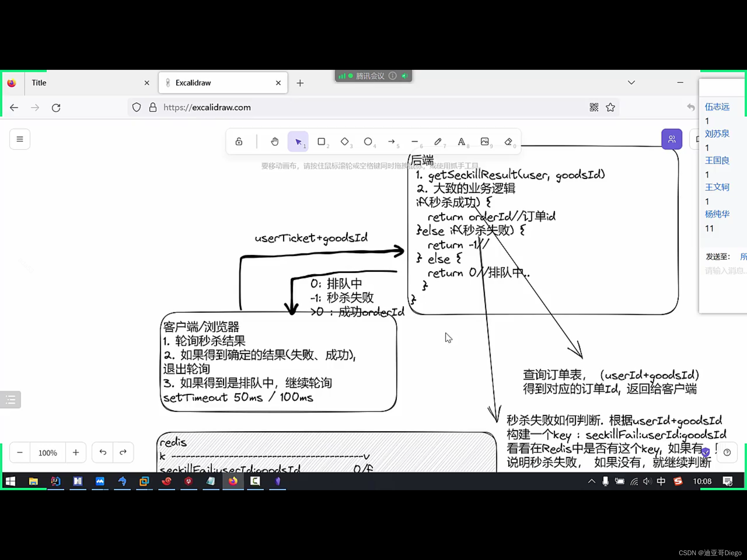Open the notification center icon
This screenshot has height=560, width=747.
point(728,481)
